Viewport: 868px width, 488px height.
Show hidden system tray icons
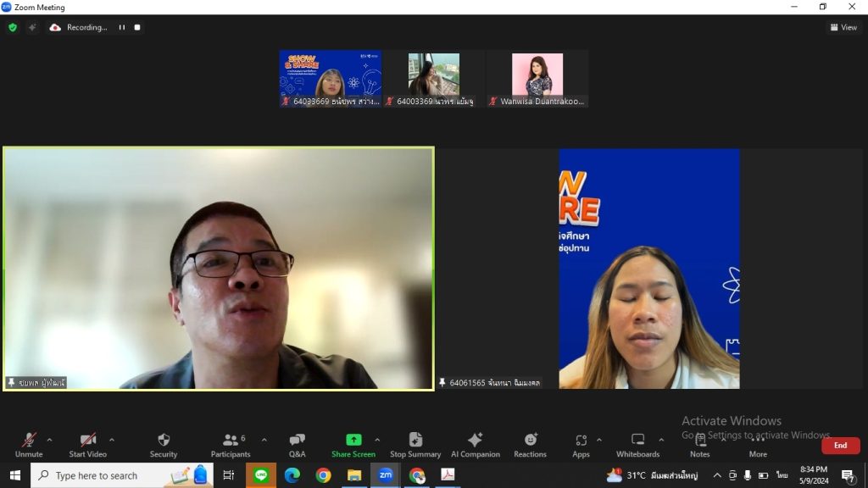717,475
